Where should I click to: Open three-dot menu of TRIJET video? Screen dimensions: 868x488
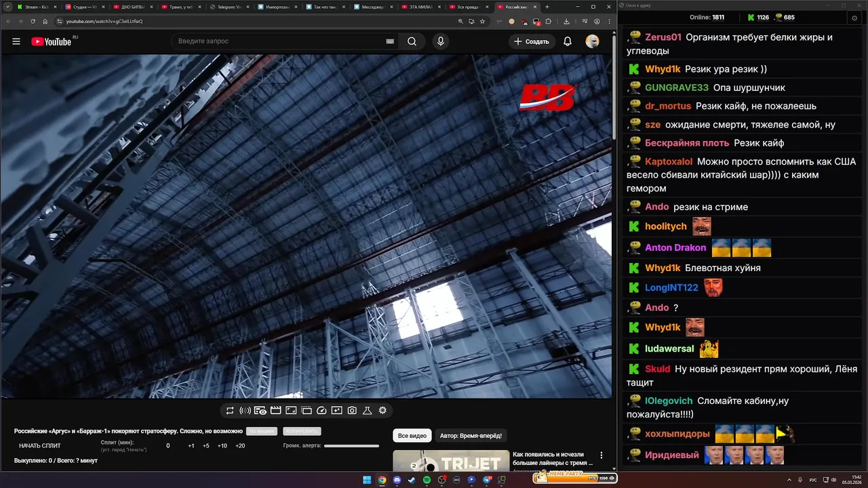(x=601, y=455)
